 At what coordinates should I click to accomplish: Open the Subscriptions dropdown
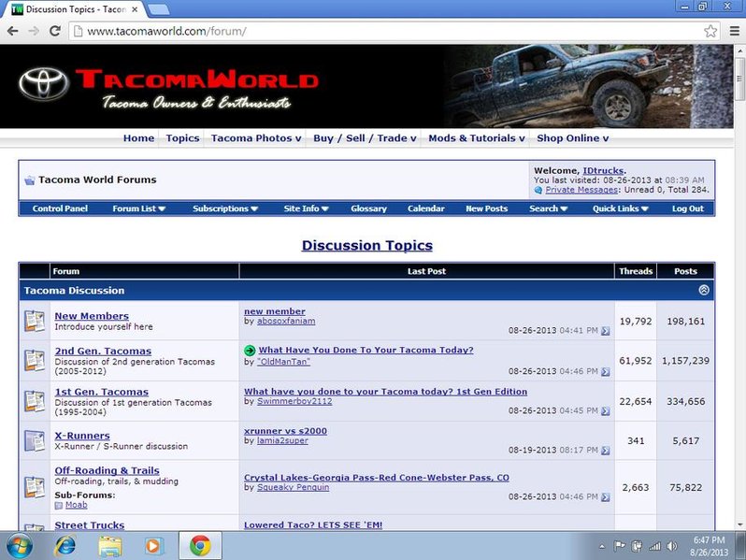click(225, 208)
